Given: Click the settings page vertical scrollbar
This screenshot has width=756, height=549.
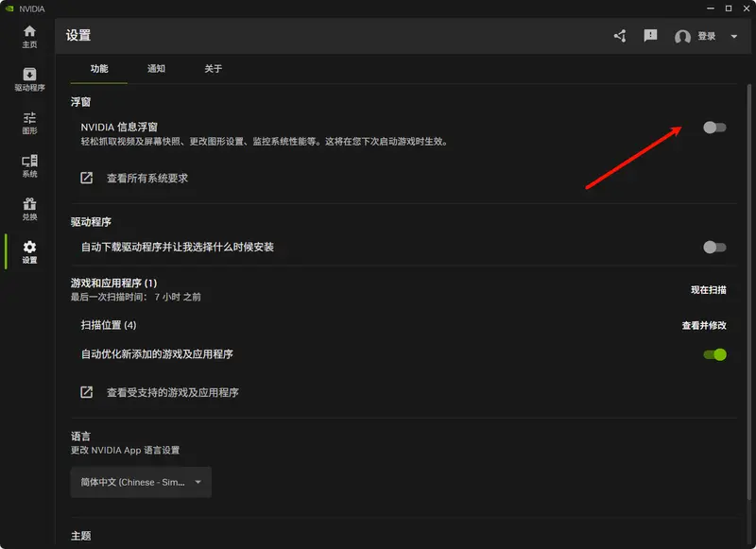Looking at the screenshot, I should [748, 294].
